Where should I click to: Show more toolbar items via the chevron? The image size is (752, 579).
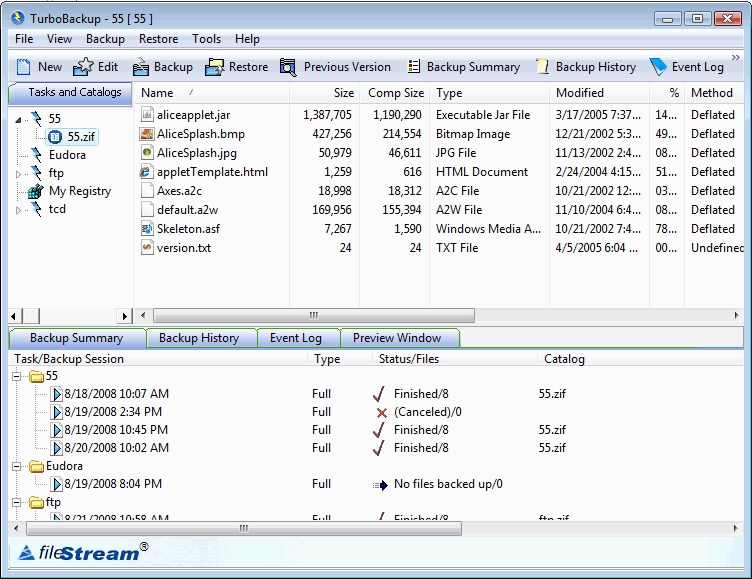coord(735,58)
